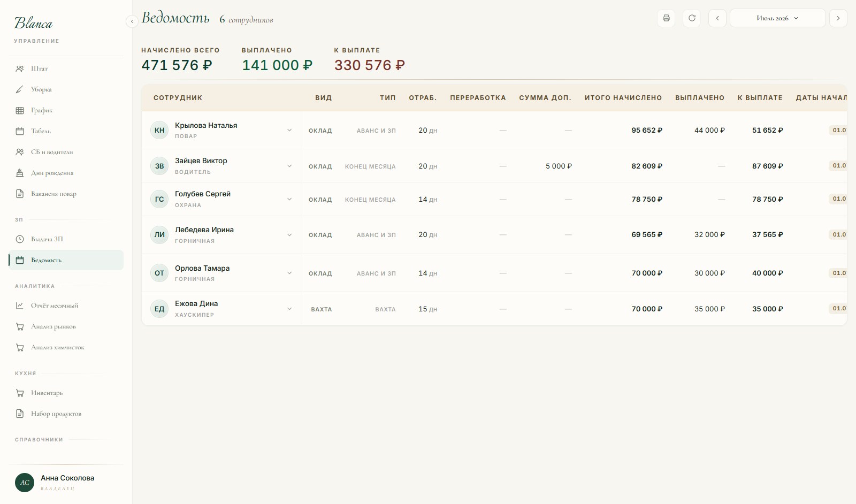Expand Крылова Наталья row details
Screen dimensions: 856x504
[289, 130]
